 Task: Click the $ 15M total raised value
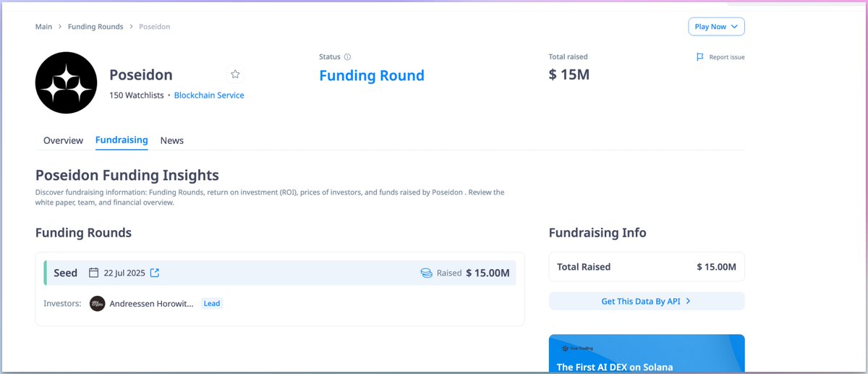569,75
